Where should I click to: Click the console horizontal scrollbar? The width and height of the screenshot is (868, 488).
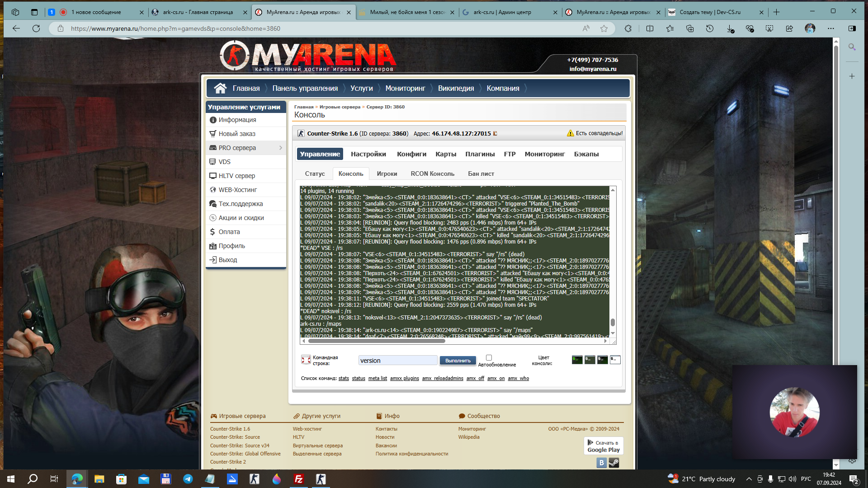click(x=377, y=341)
